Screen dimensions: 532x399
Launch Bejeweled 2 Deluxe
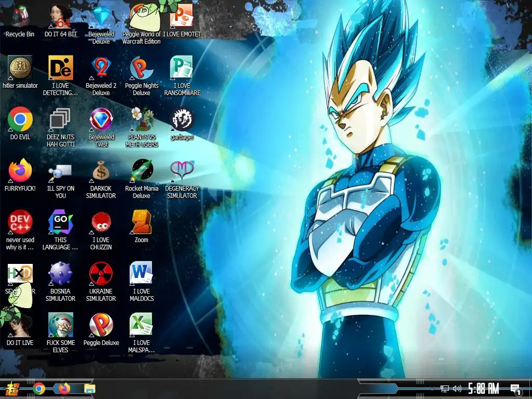click(101, 68)
